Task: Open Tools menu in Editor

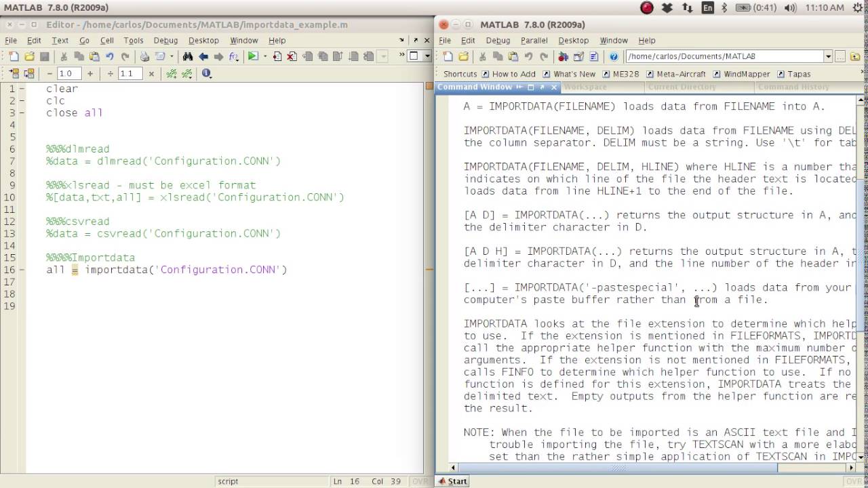Action: (134, 41)
